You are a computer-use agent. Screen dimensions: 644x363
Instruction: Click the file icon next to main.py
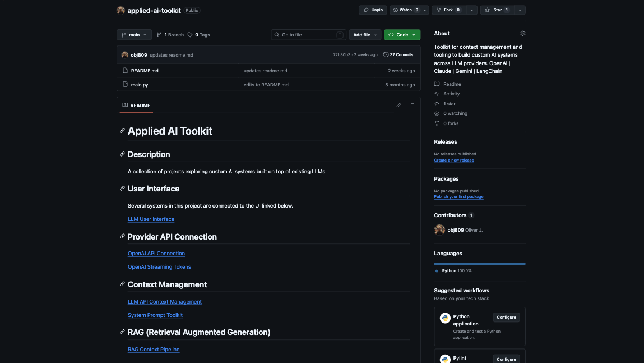(x=125, y=84)
